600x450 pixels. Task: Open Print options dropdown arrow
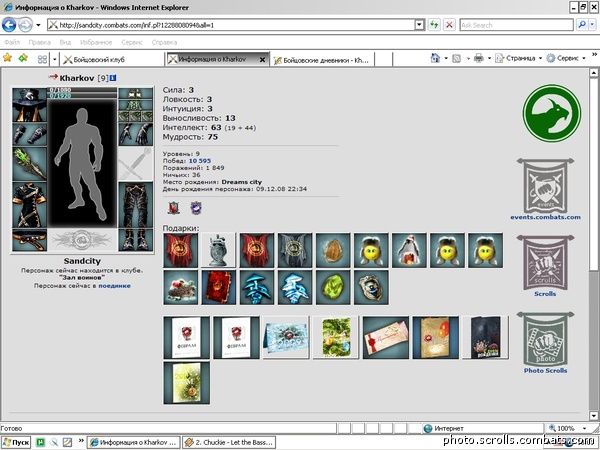click(489, 59)
